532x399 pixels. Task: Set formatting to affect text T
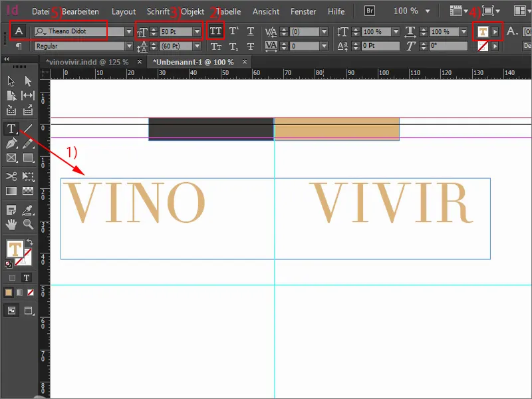[27, 278]
